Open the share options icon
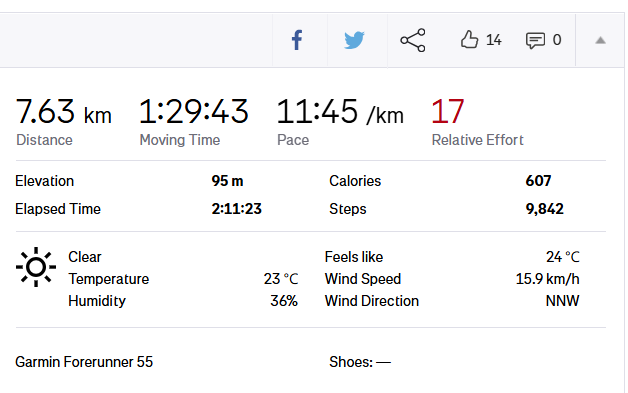Image resolution: width=628 pixels, height=393 pixels. 413,40
